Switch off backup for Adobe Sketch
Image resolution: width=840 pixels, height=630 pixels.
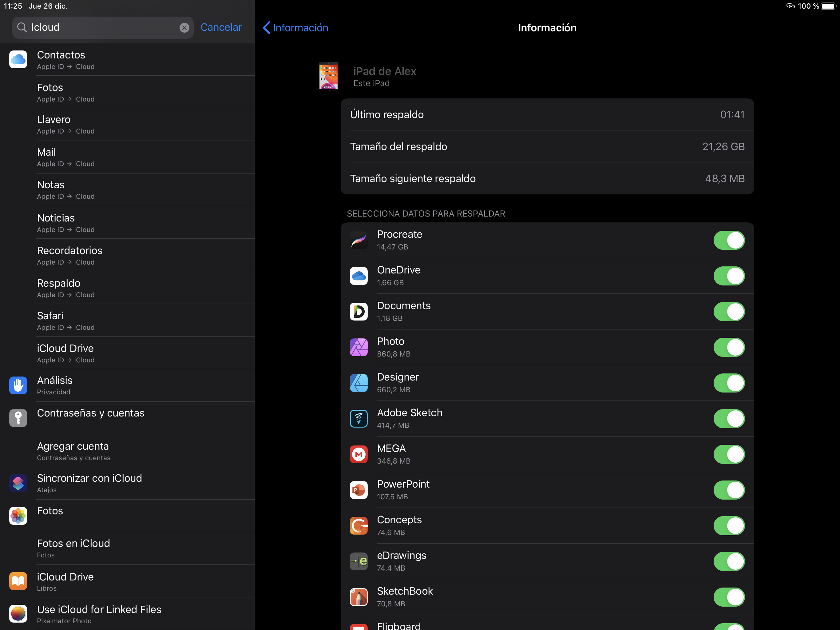pos(728,419)
